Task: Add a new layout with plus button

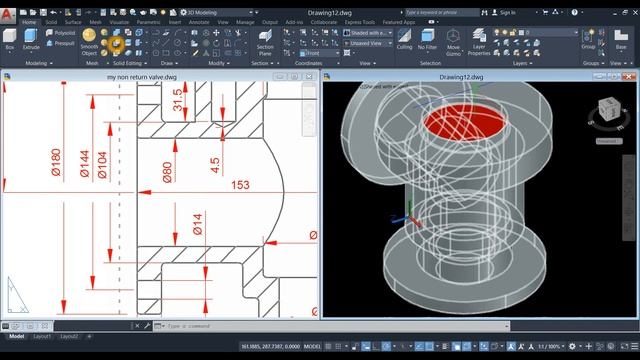Action: click(x=89, y=336)
